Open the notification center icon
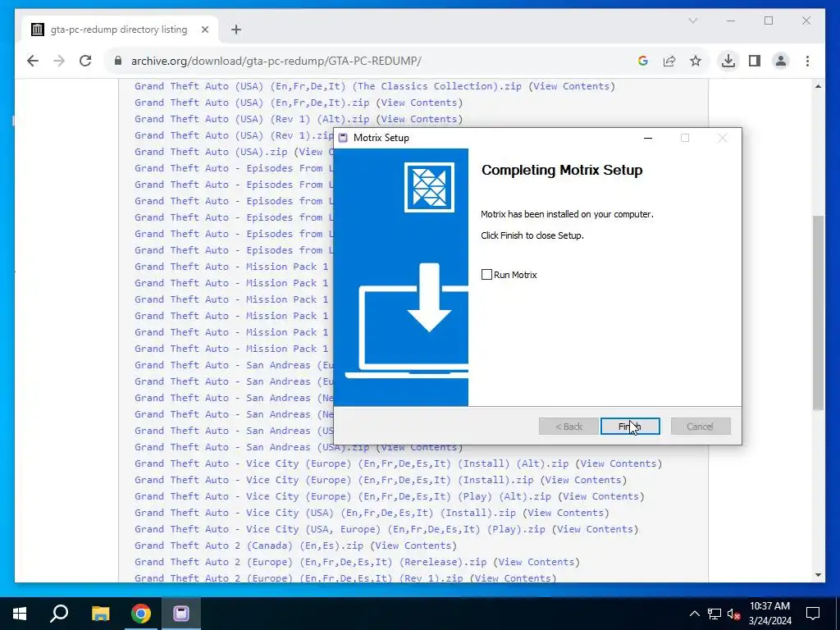 pos(813,614)
